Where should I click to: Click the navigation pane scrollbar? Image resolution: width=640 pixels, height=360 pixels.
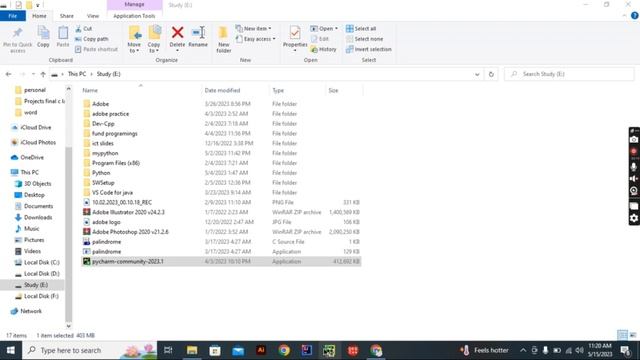(x=69, y=235)
